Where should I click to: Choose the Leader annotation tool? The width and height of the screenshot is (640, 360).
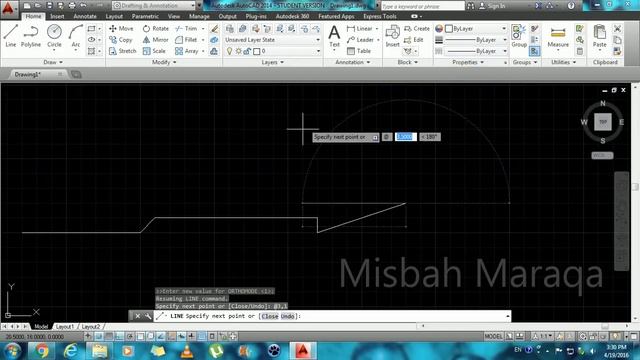click(x=360, y=40)
